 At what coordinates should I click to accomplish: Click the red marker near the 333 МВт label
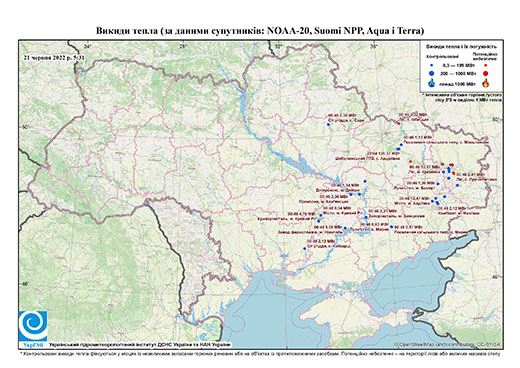(399, 123)
